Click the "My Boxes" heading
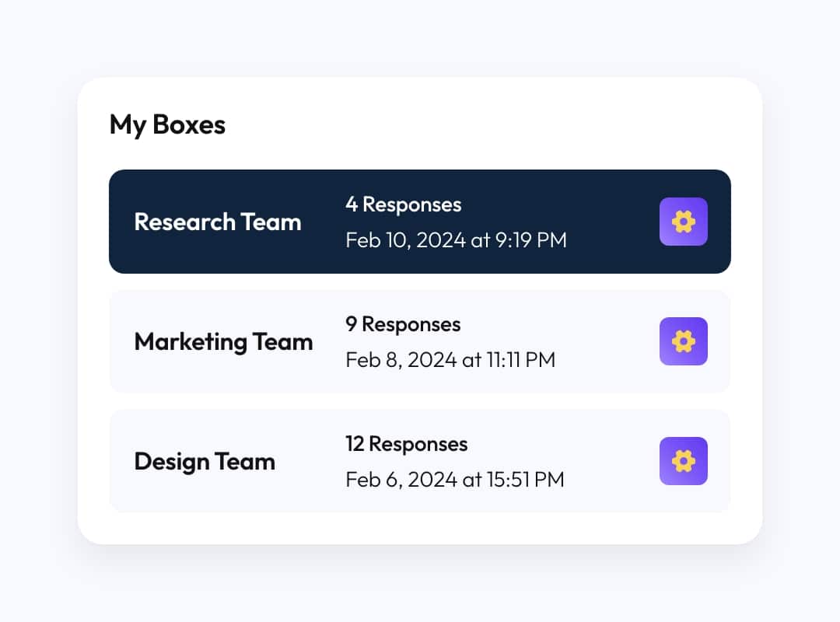 coord(167,125)
